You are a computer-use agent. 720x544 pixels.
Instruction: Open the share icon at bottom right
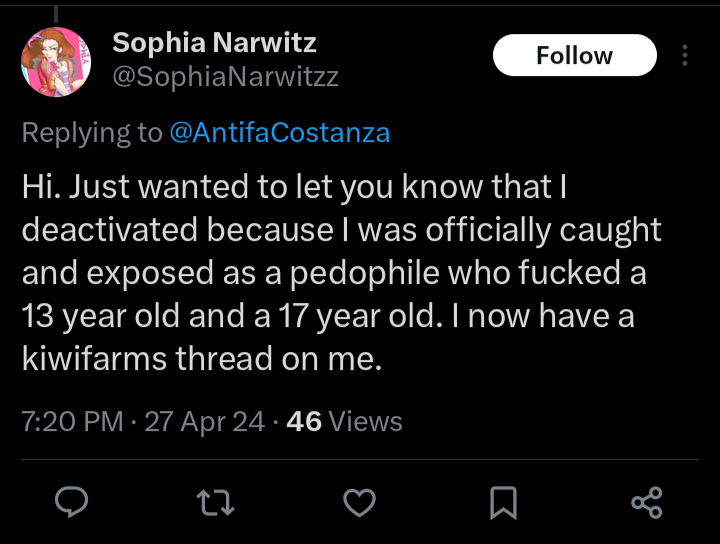click(x=647, y=503)
